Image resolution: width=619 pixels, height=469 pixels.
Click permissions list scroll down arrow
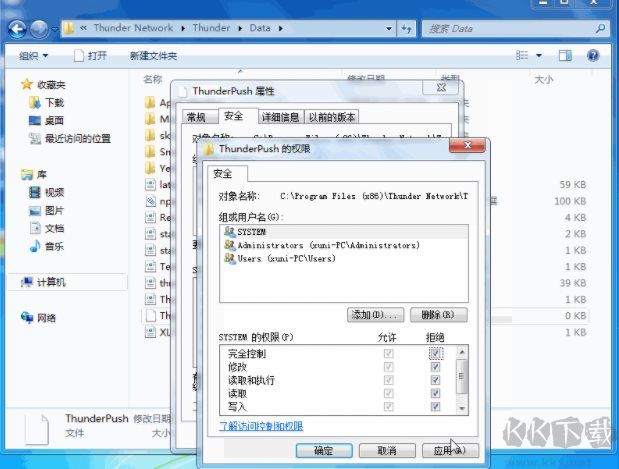coord(461,408)
